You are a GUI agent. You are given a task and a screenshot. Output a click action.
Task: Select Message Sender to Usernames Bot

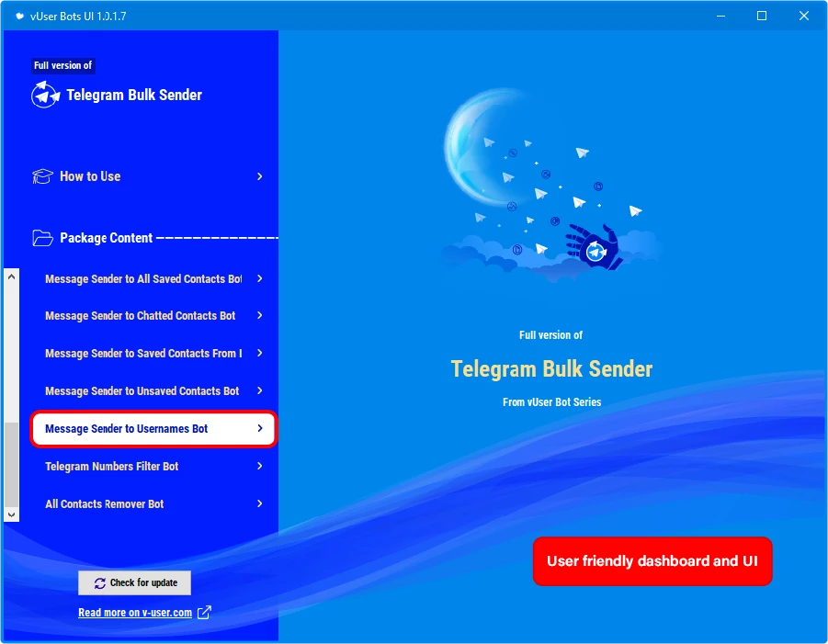[x=153, y=429]
